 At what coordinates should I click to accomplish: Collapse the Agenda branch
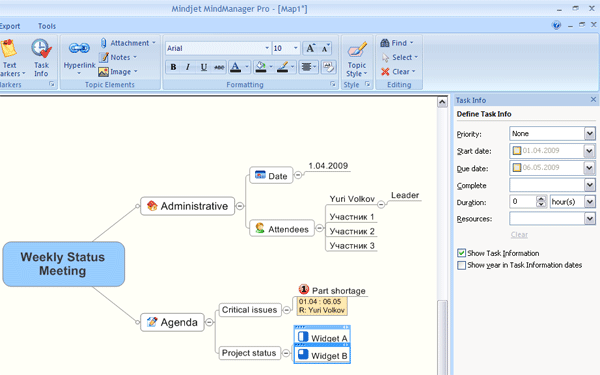pos(209,322)
